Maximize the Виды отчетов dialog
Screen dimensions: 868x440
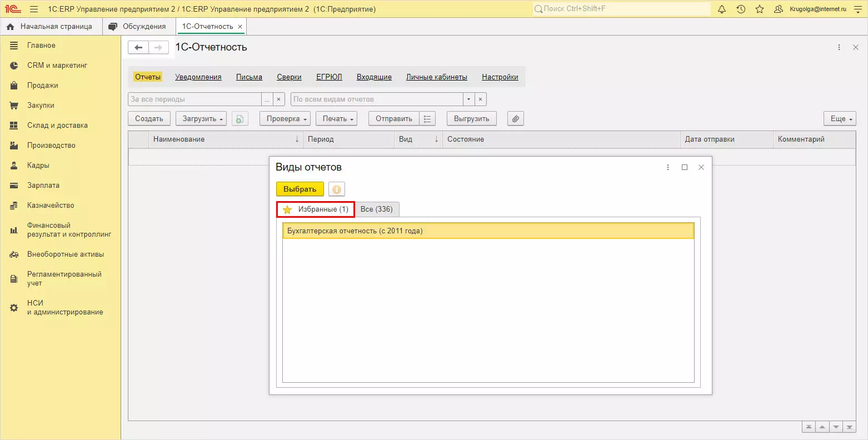(x=685, y=167)
